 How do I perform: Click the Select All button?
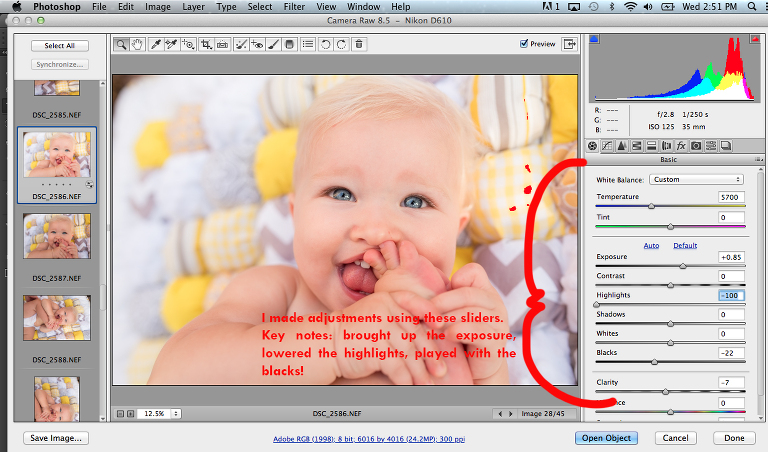(x=60, y=46)
